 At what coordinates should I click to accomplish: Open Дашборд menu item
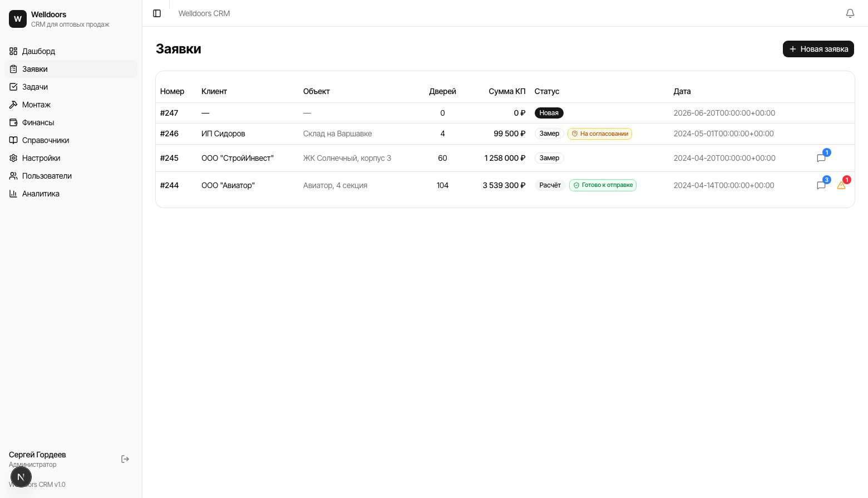point(71,51)
